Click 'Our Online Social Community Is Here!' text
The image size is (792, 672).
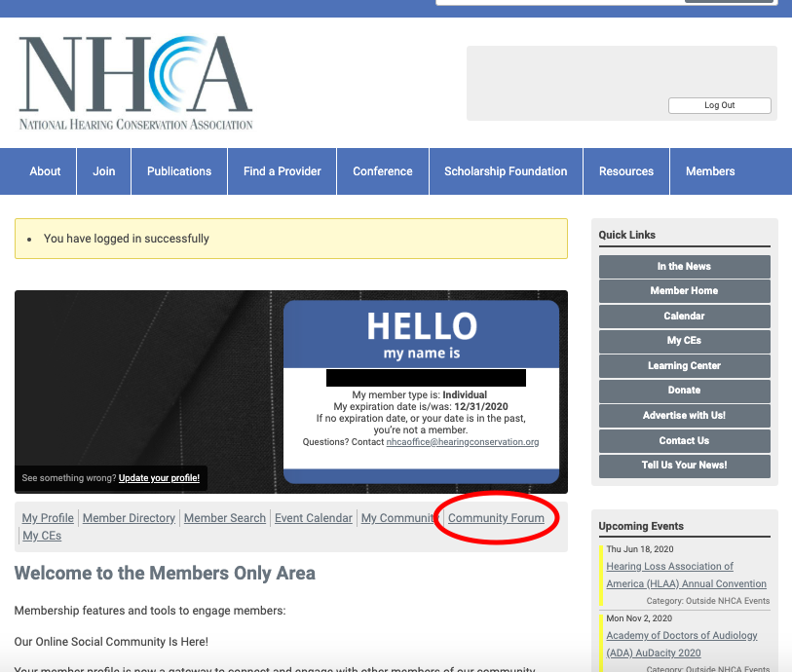tap(111, 642)
